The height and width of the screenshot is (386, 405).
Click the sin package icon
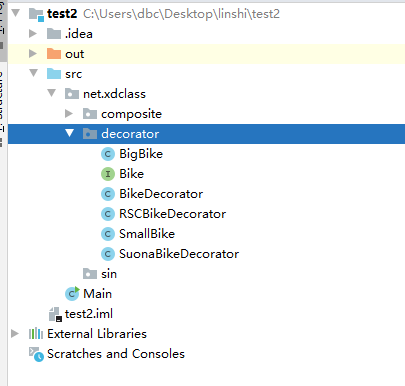90,274
